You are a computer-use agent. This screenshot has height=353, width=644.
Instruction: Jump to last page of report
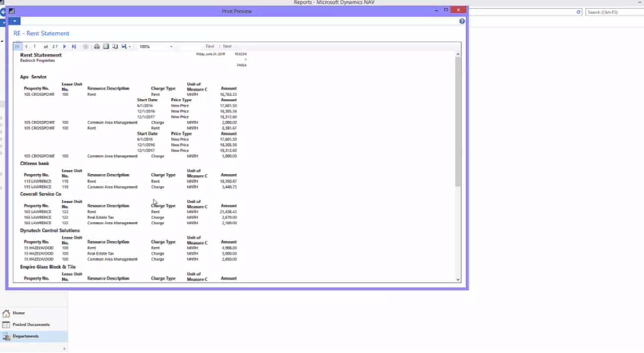point(73,47)
